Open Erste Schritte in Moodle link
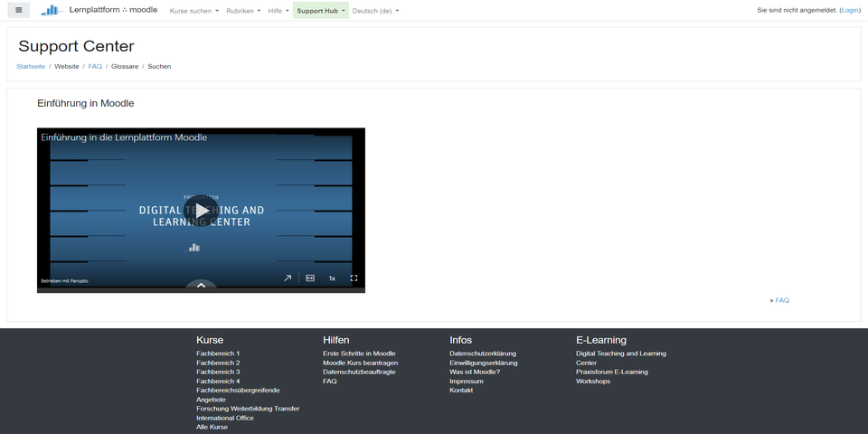868x434 pixels. [359, 354]
